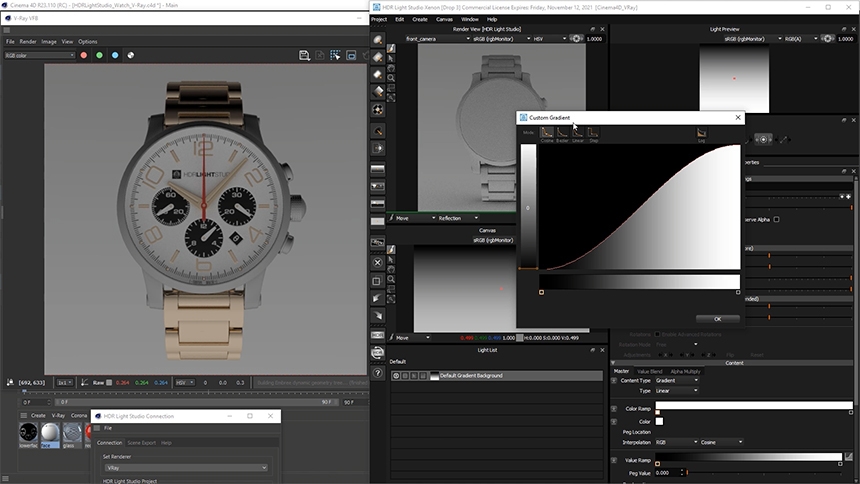The image size is (860, 484).
Task: Select Bezier mode in Custom Gradient dialog
Action: [562, 132]
